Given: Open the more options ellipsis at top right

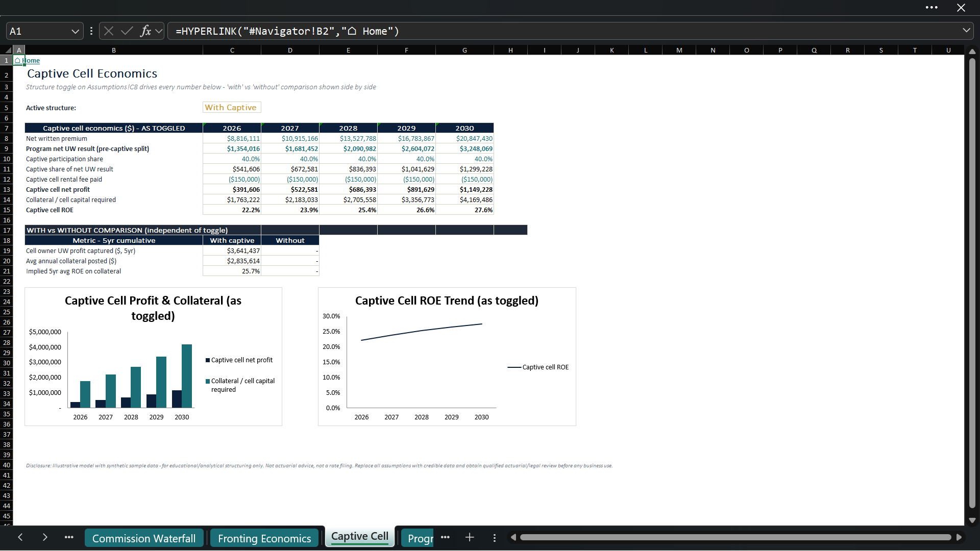Looking at the screenshot, I should [932, 8].
